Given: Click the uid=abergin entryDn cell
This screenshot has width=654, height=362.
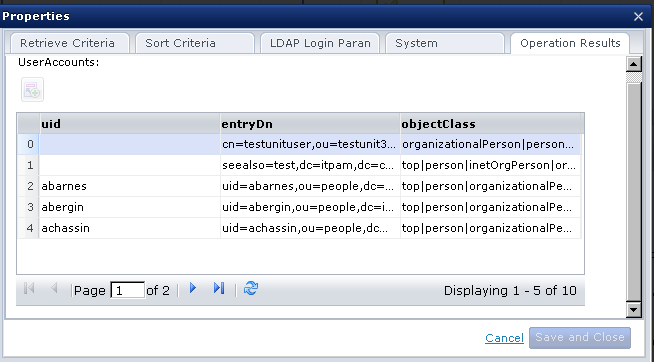Looking at the screenshot, I should (310, 207).
